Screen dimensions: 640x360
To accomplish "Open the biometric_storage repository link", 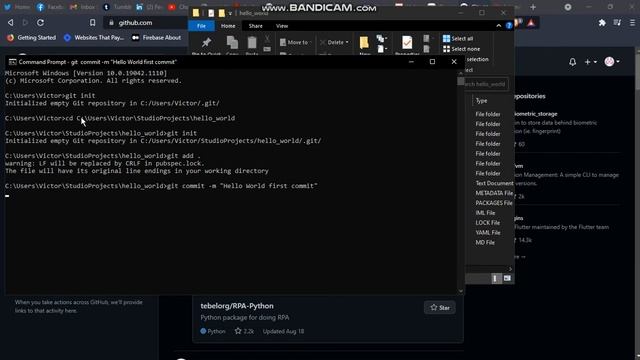I will click(x=536, y=114).
